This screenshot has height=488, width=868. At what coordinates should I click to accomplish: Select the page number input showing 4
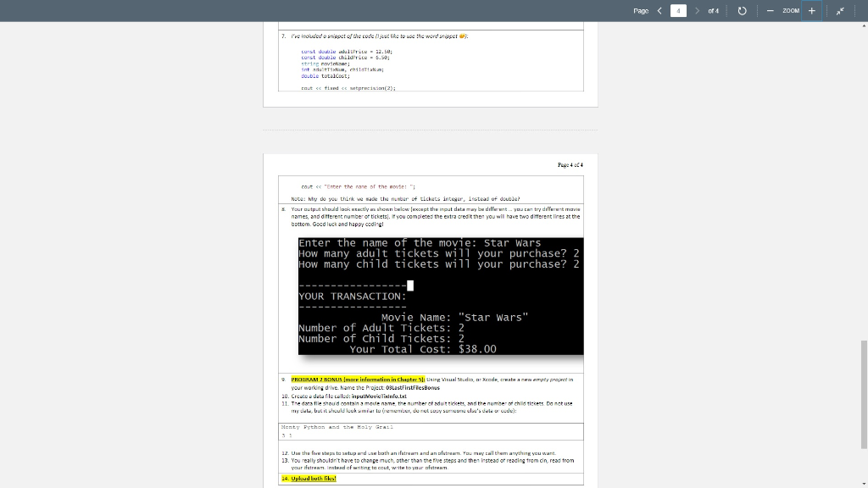click(x=680, y=11)
